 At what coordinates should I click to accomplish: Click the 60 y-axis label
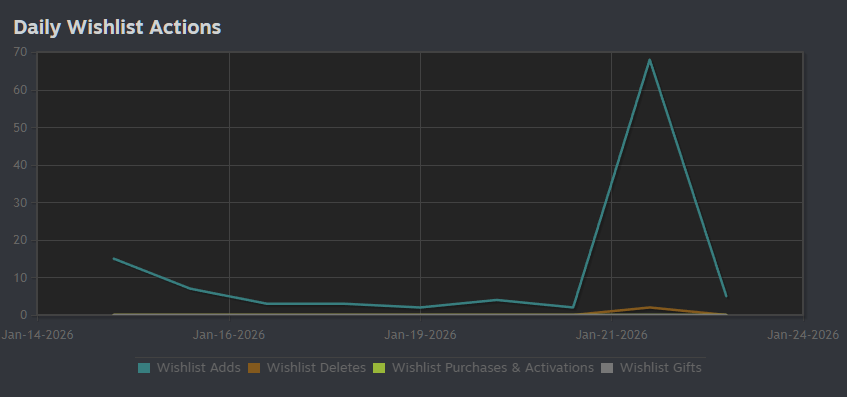pyautogui.click(x=21, y=90)
